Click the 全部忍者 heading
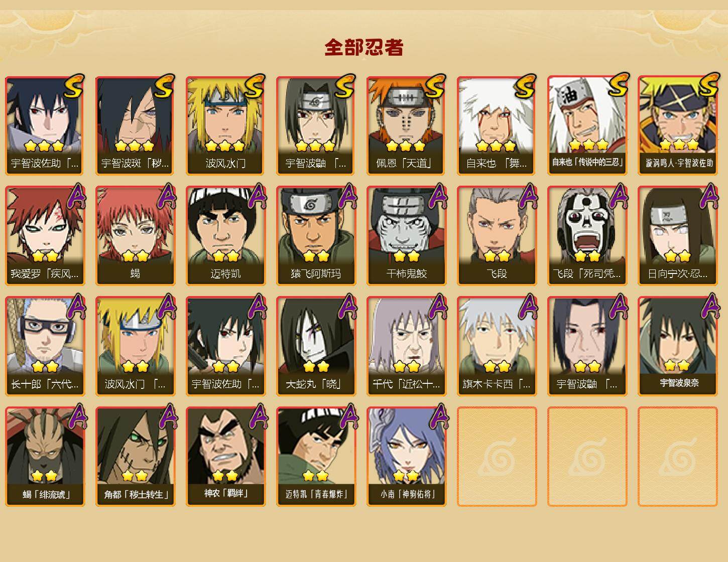This screenshot has width=728, height=562. coord(364,47)
